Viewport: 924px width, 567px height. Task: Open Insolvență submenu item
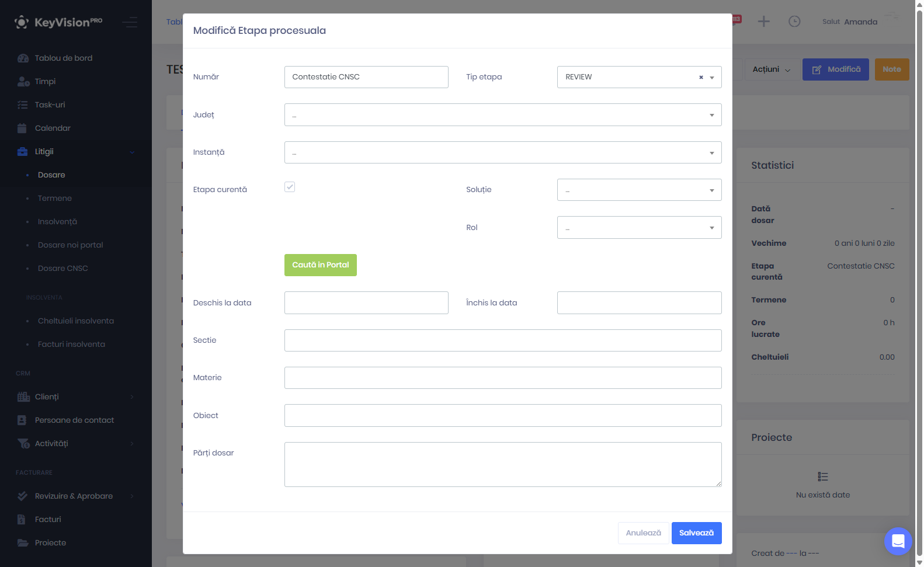pyautogui.click(x=57, y=221)
